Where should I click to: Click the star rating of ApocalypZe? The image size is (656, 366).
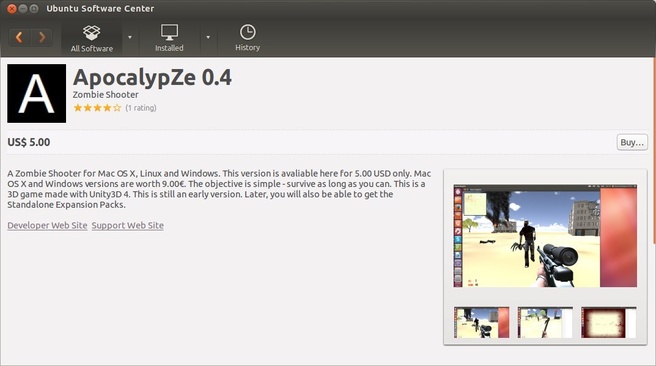(x=97, y=108)
